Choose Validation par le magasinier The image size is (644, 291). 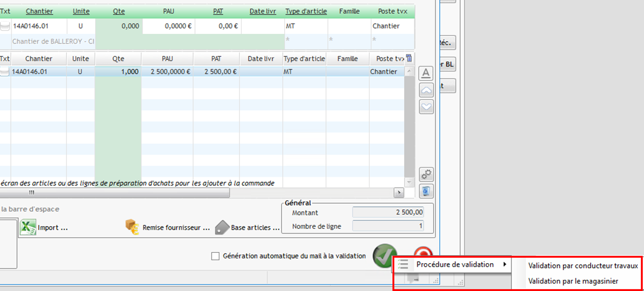pyautogui.click(x=573, y=281)
